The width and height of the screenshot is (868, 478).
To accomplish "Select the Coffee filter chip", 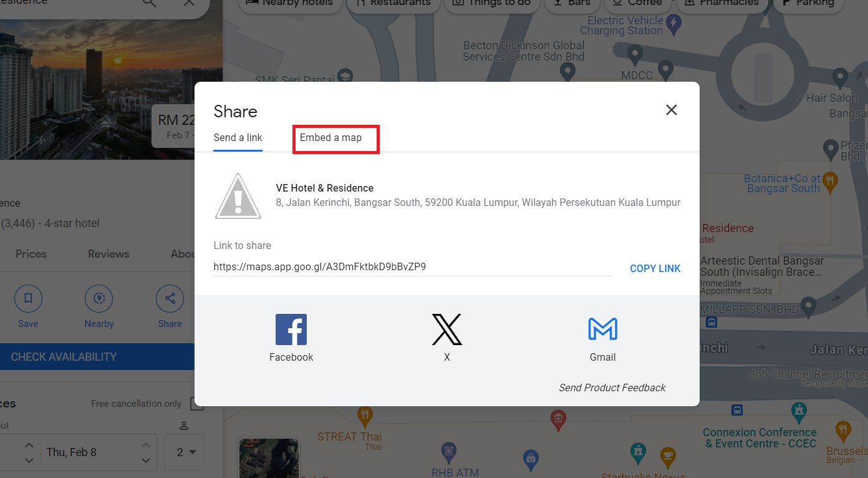I will (637, 3).
